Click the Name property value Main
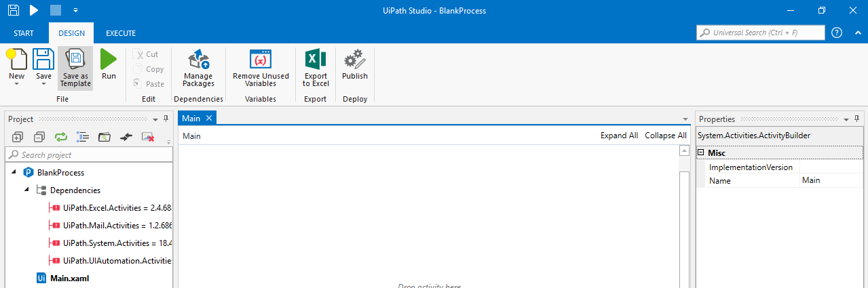This screenshot has width=868, height=288. (831, 181)
